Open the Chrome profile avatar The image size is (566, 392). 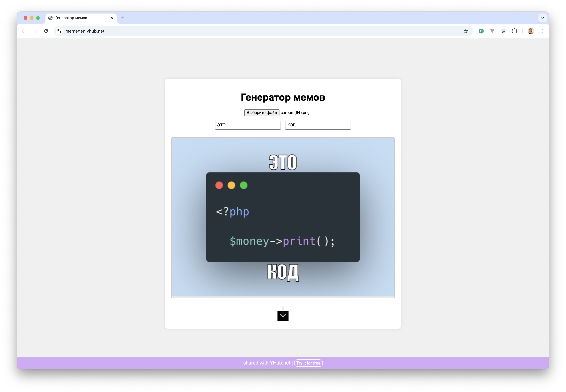click(x=531, y=31)
